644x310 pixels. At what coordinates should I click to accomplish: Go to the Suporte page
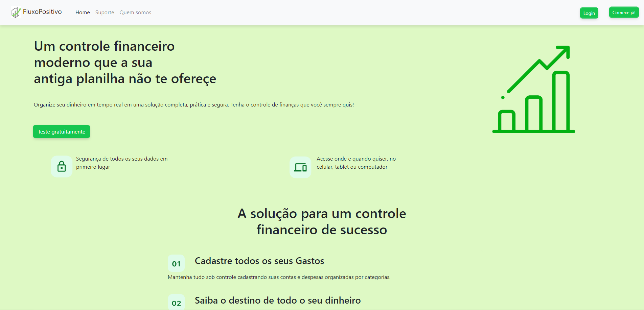(105, 13)
